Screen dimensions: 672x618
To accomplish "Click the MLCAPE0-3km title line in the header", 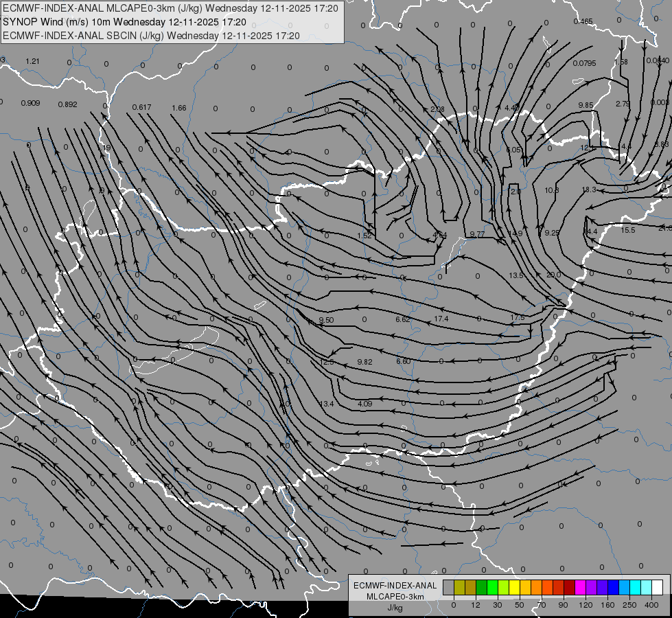I will [170, 8].
